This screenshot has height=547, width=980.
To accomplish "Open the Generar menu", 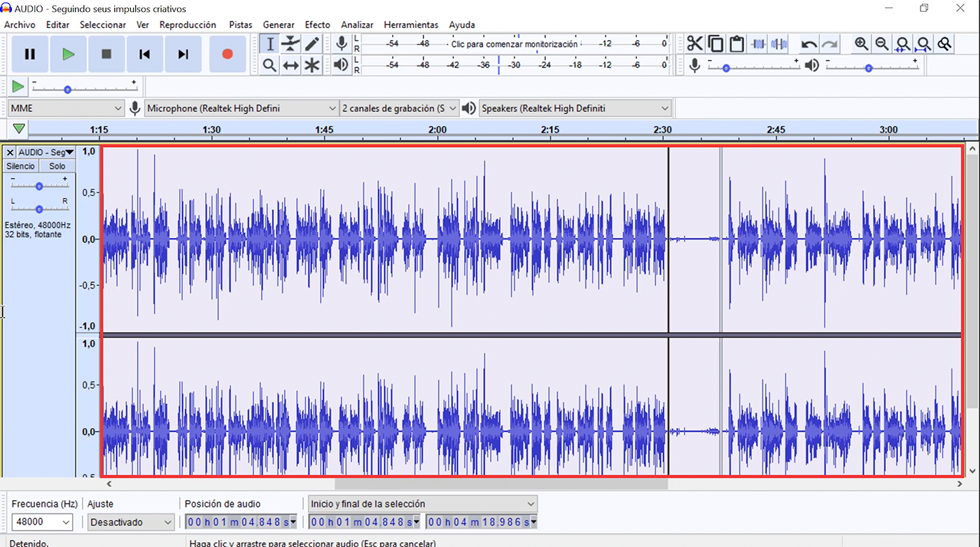I will (x=279, y=25).
